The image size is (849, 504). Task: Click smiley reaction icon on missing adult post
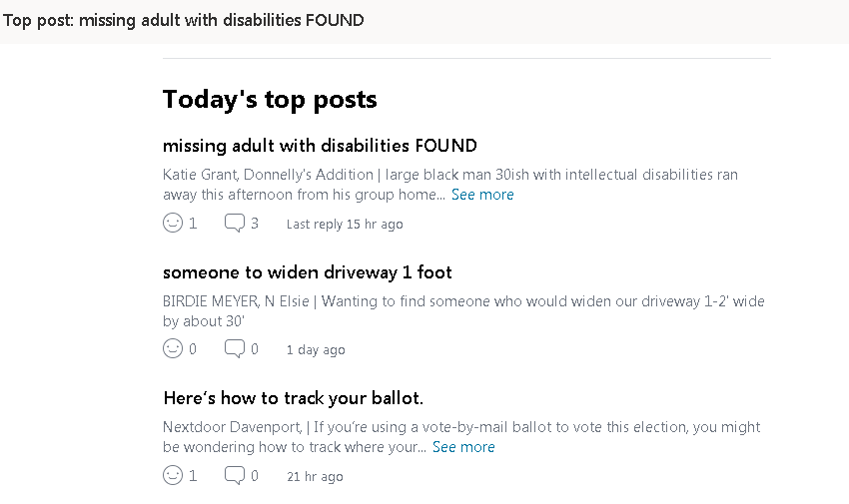[173, 223]
